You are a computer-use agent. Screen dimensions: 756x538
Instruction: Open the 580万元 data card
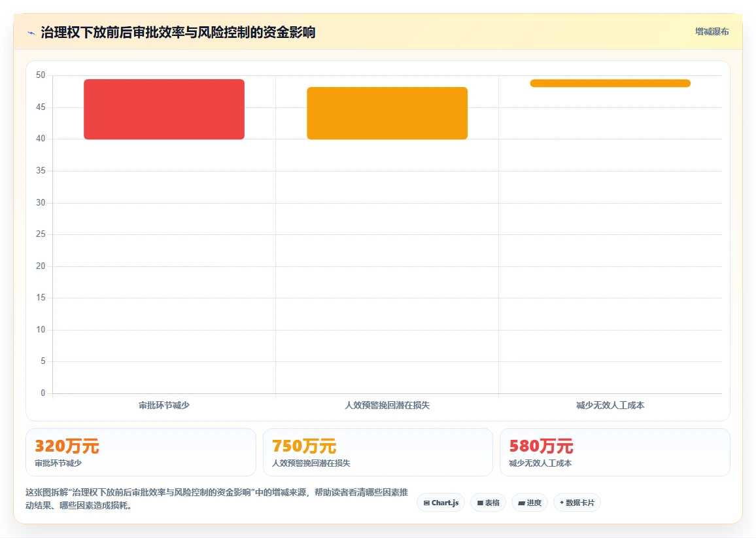615,452
